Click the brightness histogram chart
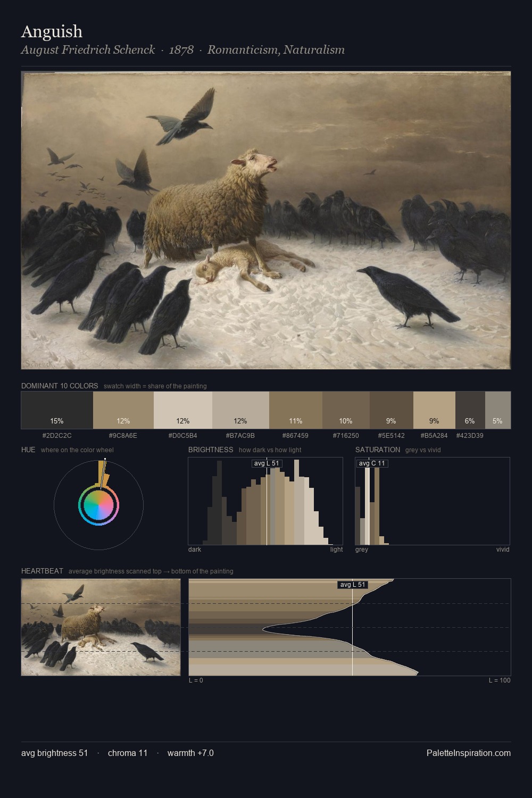532x798 pixels. tap(265, 501)
